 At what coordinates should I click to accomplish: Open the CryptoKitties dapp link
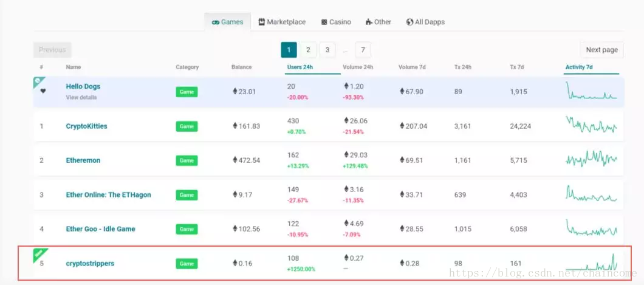click(x=86, y=126)
